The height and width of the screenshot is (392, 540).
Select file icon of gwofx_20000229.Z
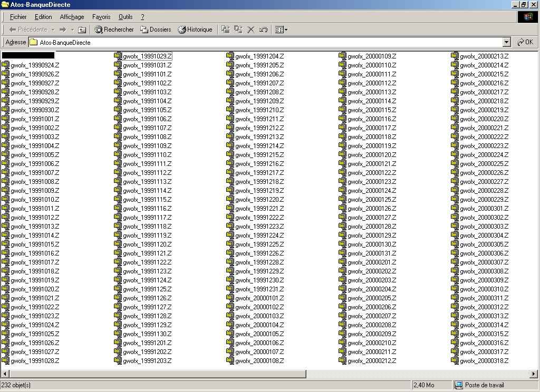coord(455,199)
